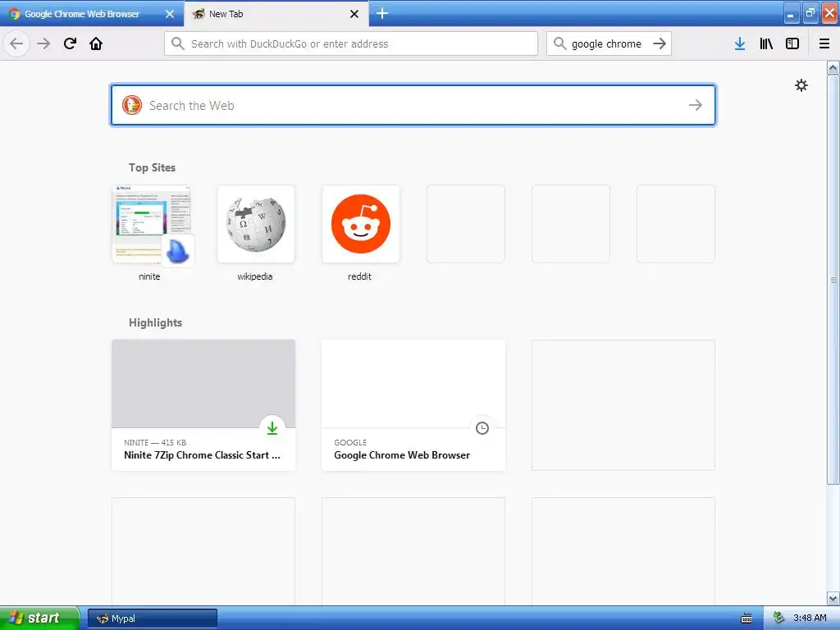Submit the google chrome search with its arrow
840x630 pixels.
(x=660, y=43)
